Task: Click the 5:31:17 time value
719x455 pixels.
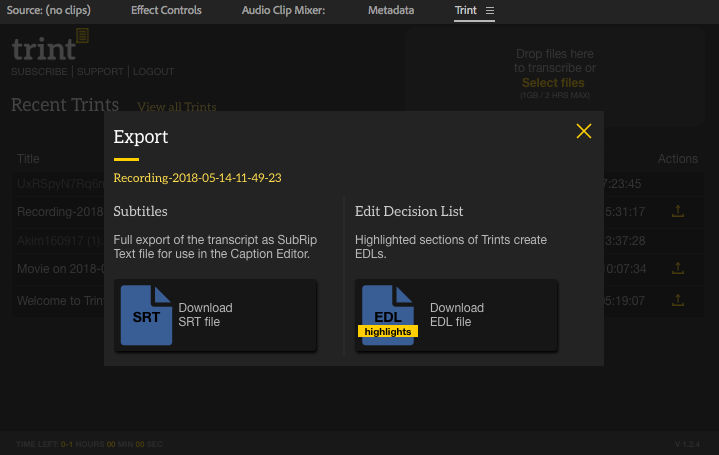Action: 625,212
